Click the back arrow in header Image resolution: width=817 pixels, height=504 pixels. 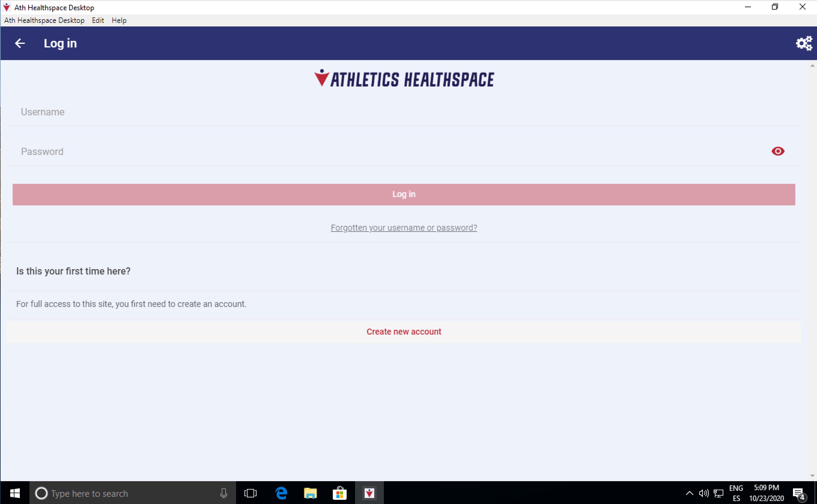coord(20,43)
